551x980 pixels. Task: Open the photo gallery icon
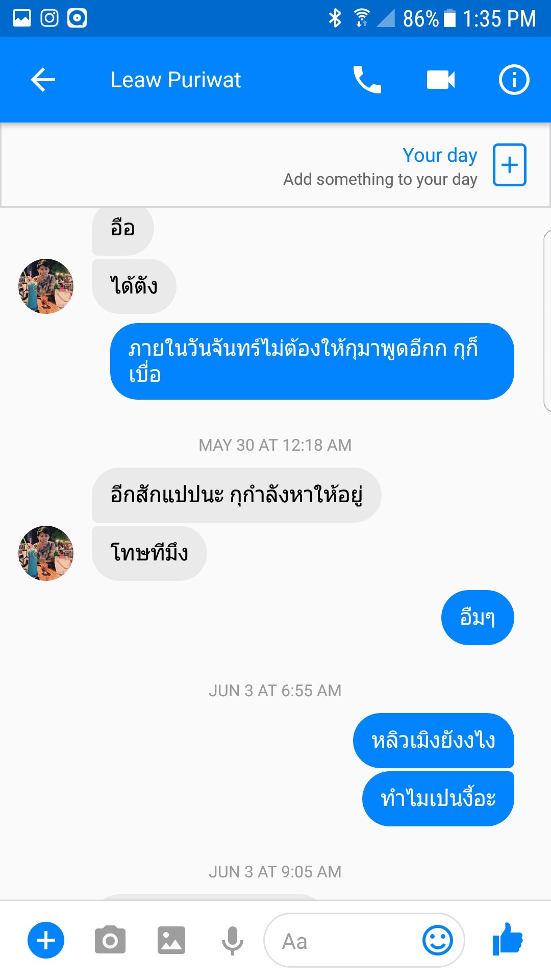tap(171, 940)
